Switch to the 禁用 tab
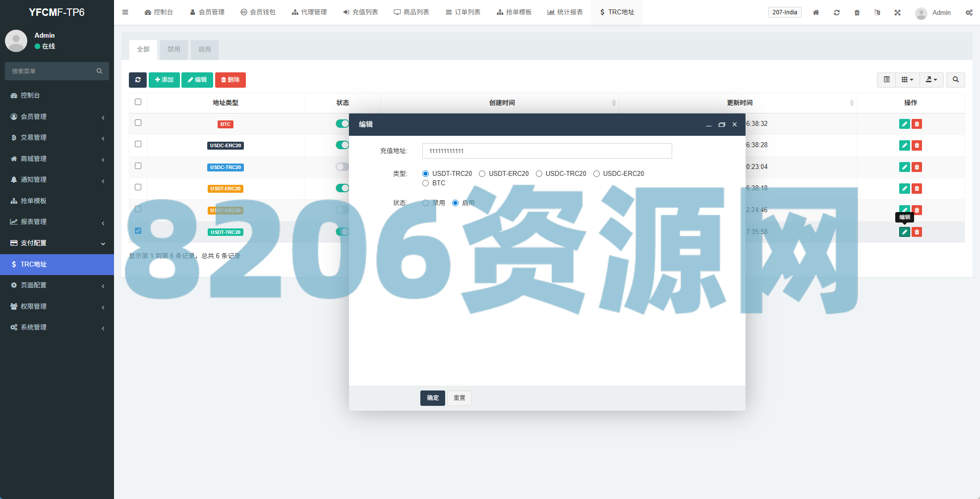 174,50
